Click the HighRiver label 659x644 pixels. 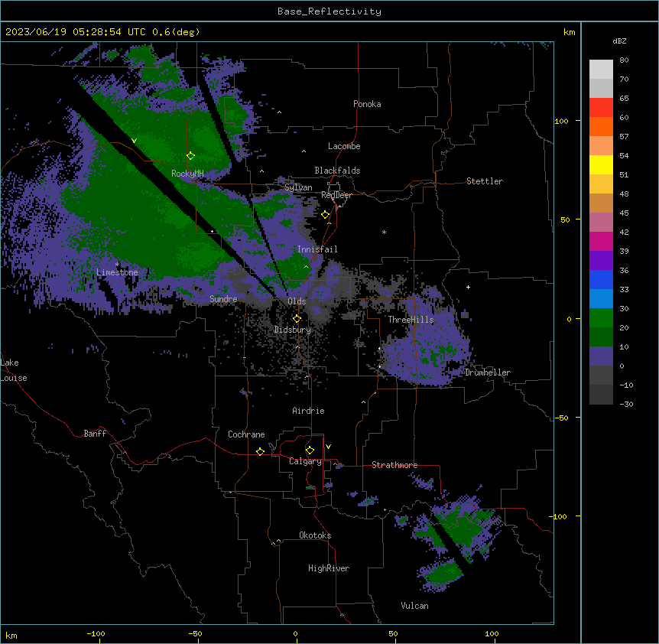(328, 568)
